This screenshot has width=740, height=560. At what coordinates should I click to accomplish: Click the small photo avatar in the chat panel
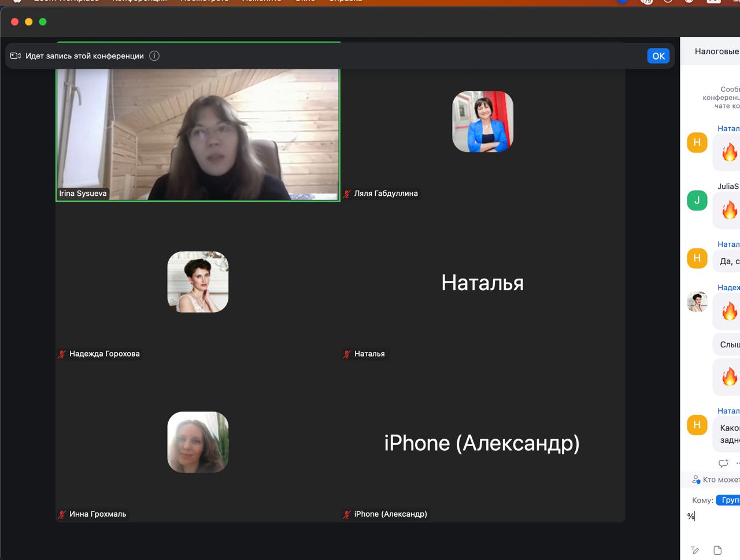click(697, 302)
